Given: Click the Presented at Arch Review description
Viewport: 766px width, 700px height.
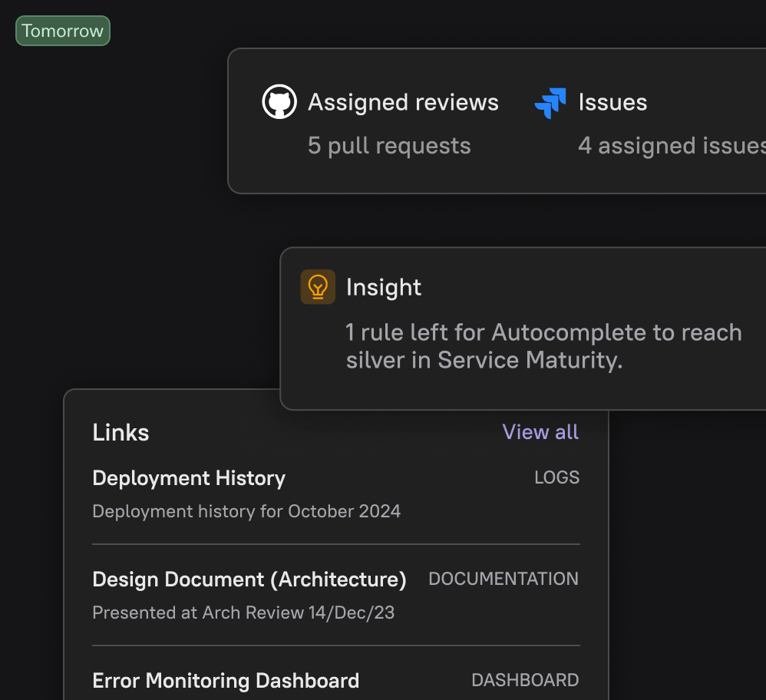Looking at the screenshot, I should pyautogui.click(x=243, y=612).
